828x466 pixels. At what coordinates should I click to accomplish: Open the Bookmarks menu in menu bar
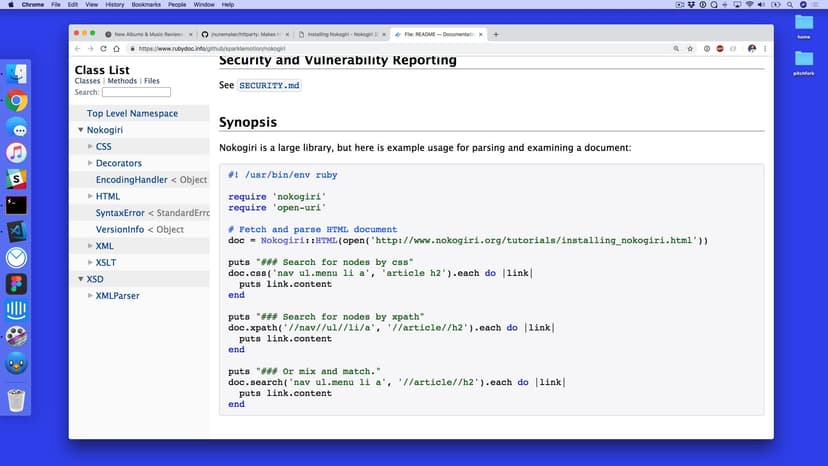pos(145,5)
